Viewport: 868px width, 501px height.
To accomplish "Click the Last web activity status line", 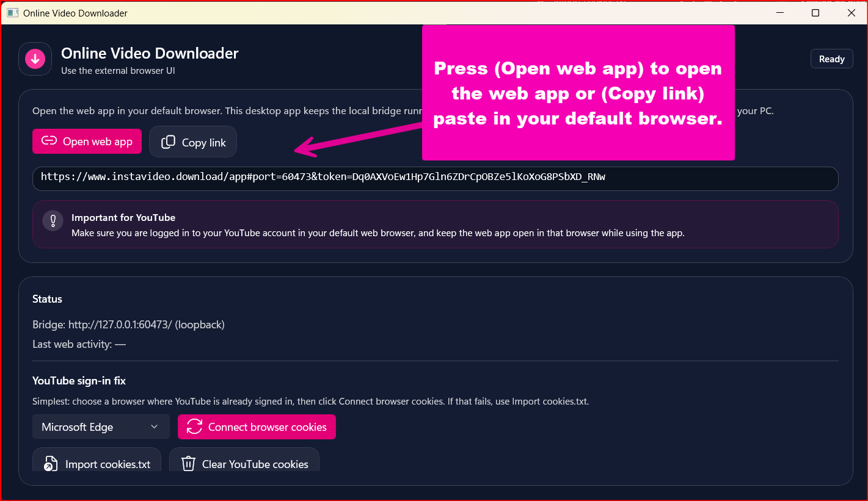I will pyautogui.click(x=79, y=344).
